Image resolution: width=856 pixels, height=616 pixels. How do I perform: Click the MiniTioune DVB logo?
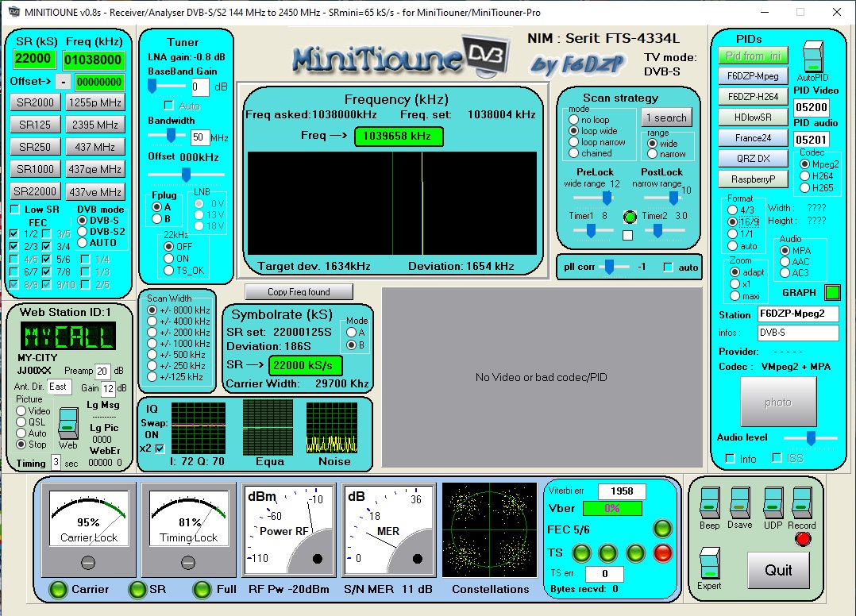point(403,56)
